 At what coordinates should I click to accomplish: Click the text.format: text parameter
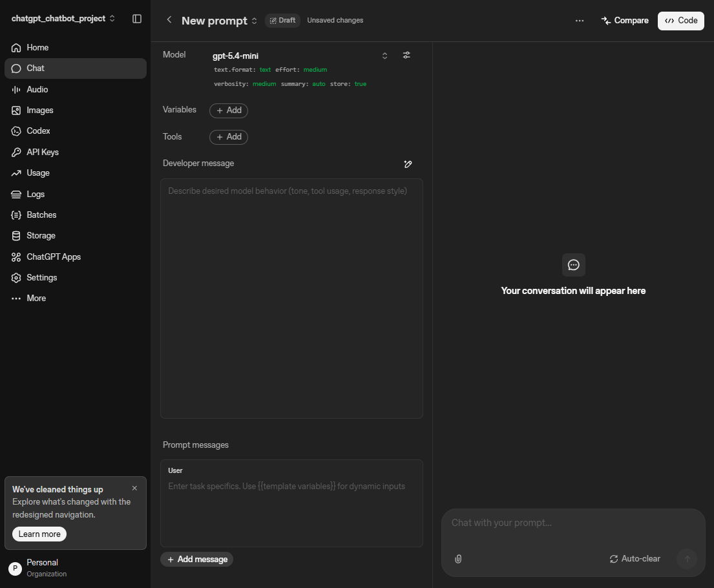tap(242, 70)
